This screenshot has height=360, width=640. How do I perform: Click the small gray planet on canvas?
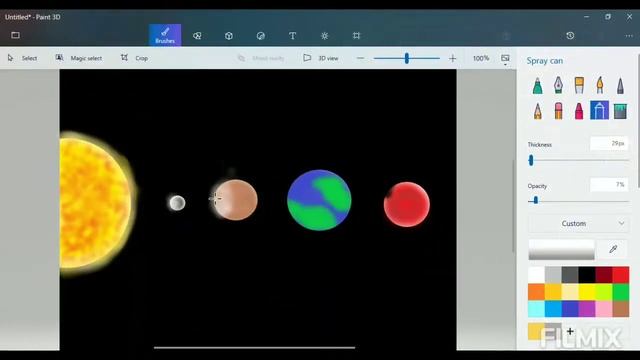pyautogui.click(x=177, y=203)
